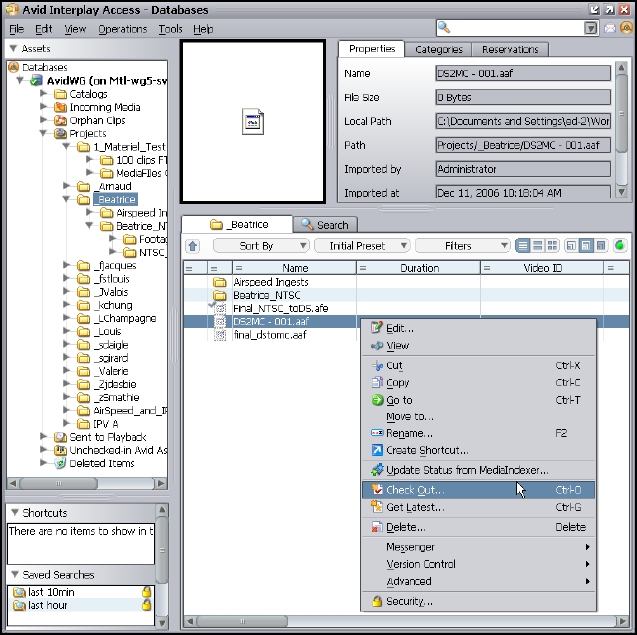This screenshot has height=635, width=637.
Task: Choose Get Latest from context menu
Action: (478, 507)
